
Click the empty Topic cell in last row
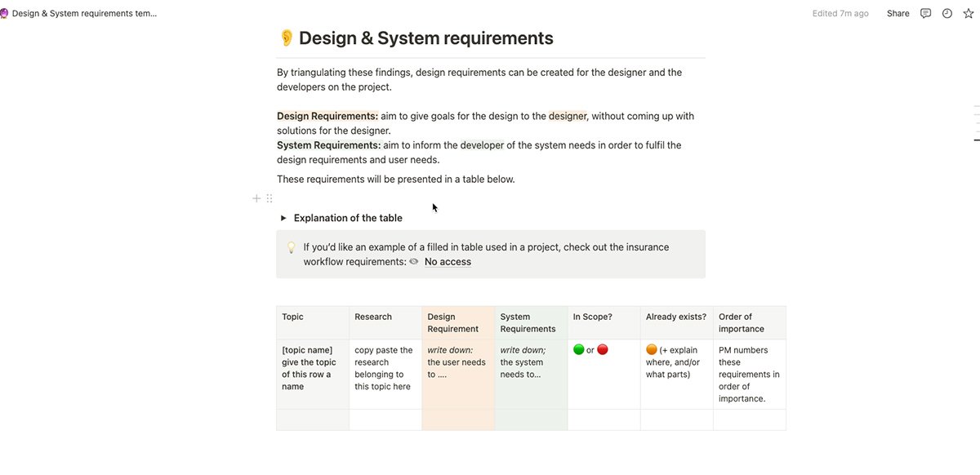[x=312, y=420]
